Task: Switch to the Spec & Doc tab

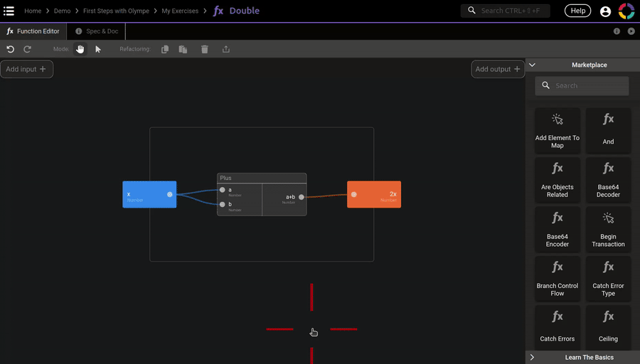Action: point(97,31)
